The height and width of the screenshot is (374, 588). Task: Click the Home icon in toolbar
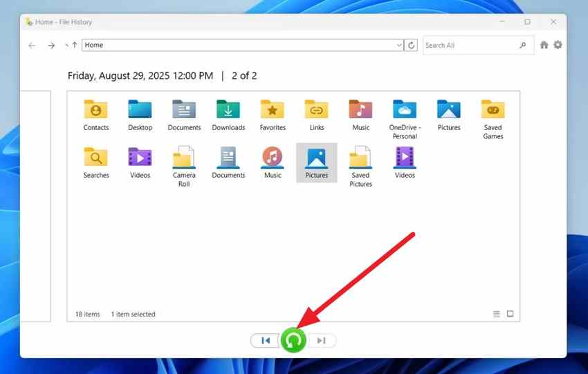click(x=544, y=45)
